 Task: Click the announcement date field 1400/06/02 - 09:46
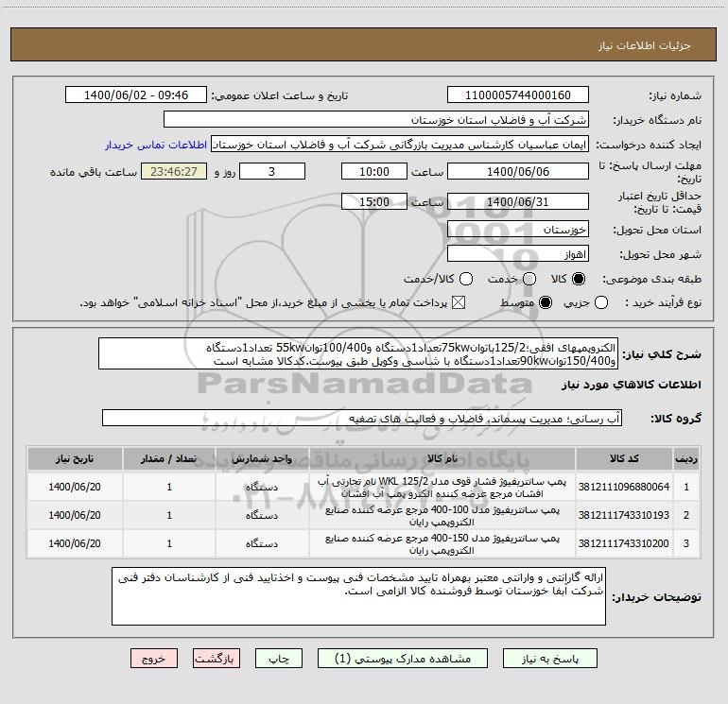pyautogui.click(x=136, y=95)
